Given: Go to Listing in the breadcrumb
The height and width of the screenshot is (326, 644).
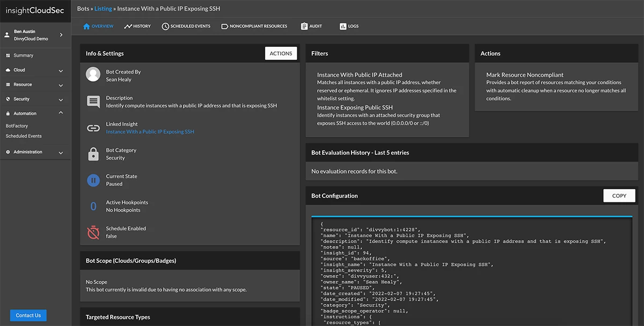Looking at the screenshot, I should coord(103,9).
